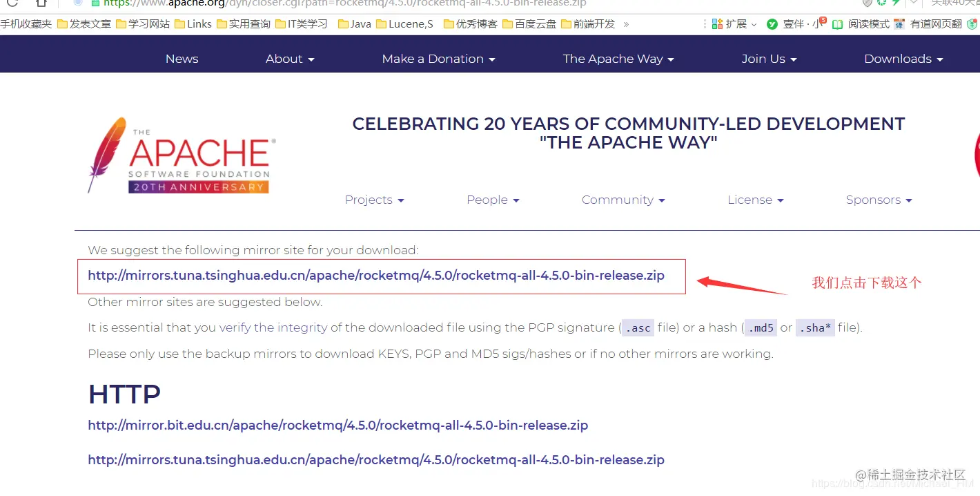Click the mirror.bit.edu.cn HTTP download link
The width and height of the screenshot is (980, 496).
tap(338, 426)
